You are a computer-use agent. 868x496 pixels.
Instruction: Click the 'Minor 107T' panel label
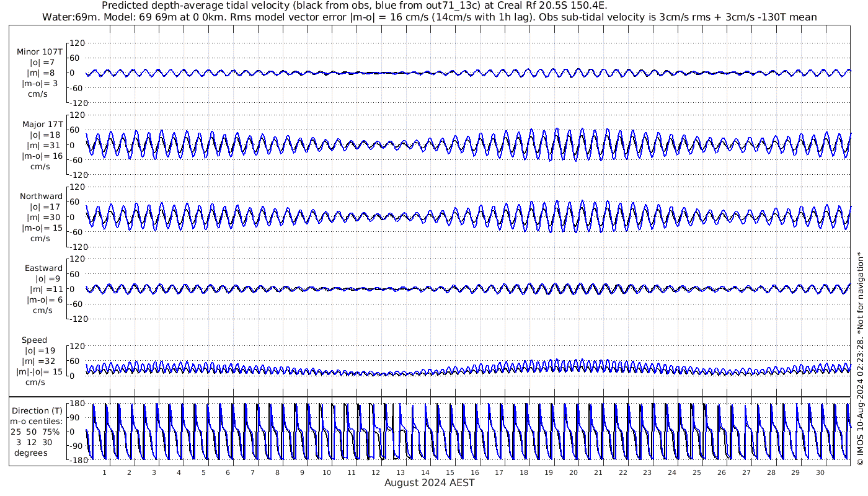(40, 51)
